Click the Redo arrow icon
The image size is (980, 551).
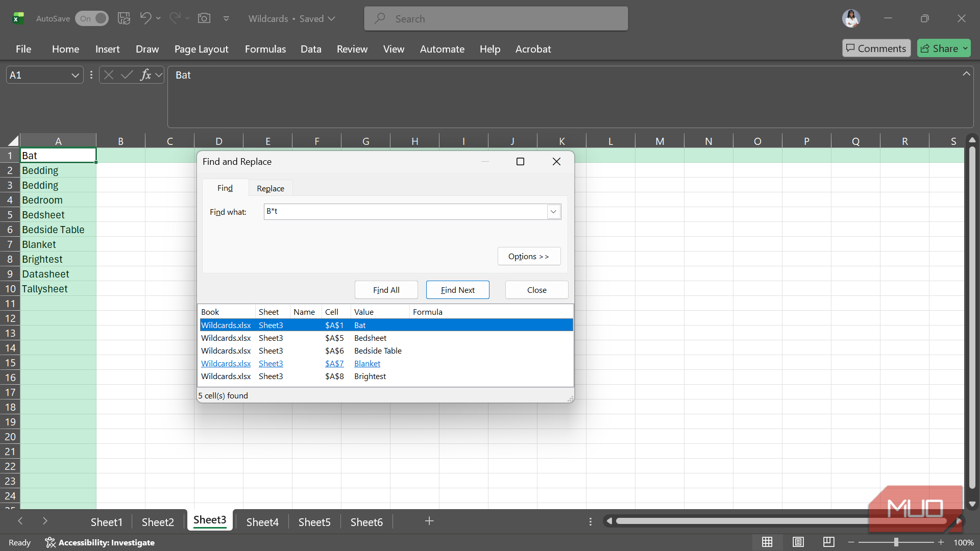tap(175, 18)
